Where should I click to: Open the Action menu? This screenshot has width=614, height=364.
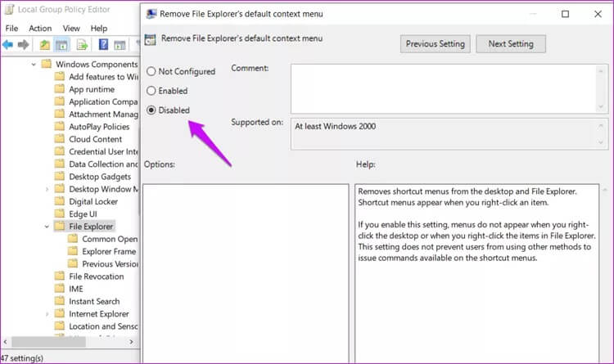[x=40, y=28]
